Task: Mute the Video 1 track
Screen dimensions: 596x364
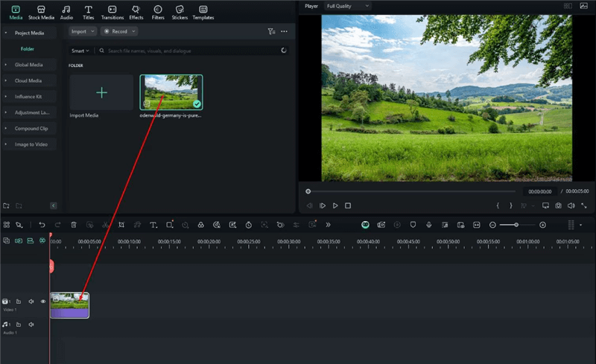Action: pos(31,301)
